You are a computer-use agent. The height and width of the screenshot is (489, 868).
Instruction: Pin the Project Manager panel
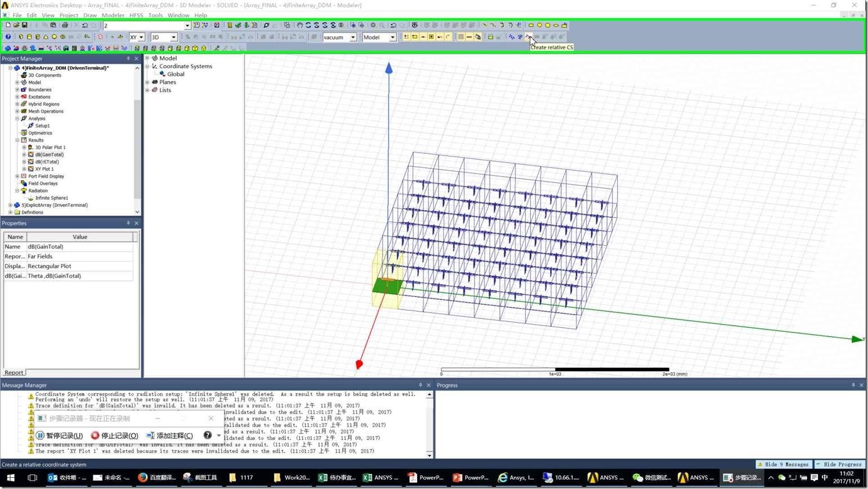(128, 59)
